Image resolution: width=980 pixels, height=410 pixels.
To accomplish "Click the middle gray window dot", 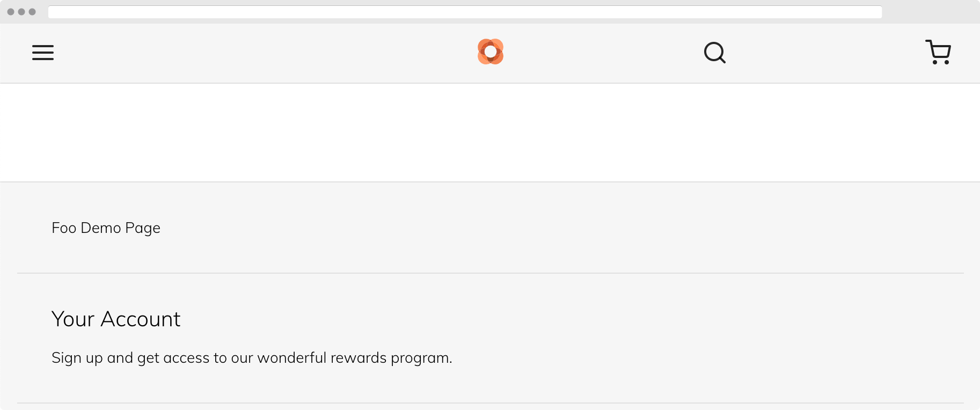I will tap(21, 12).
